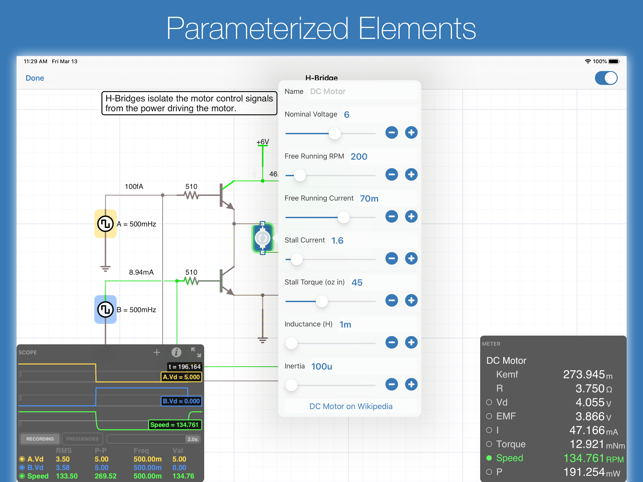643x482 pixels.
Task: Increase Inductance with plus button
Action: click(x=411, y=342)
